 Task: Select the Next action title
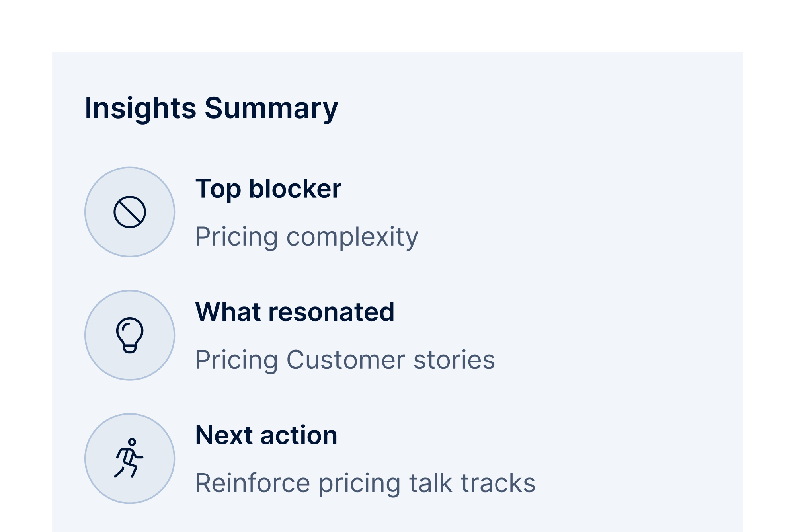pos(266,435)
